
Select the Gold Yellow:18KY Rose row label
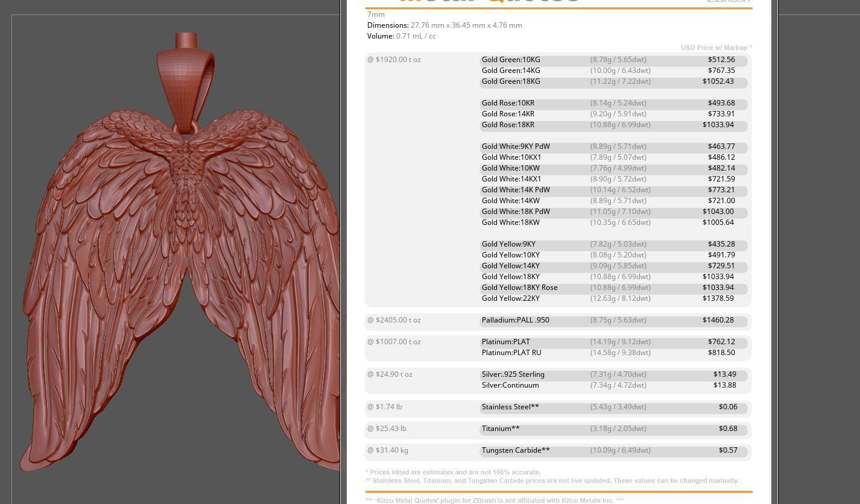519,288
